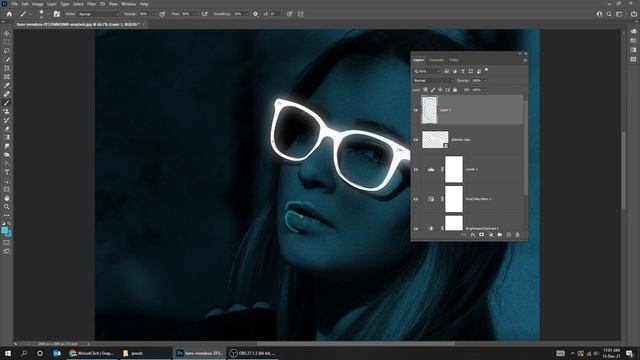Select the Horizontal Type tool
Image resolution: width=640 pixels, height=360 pixels.
[7, 172]
